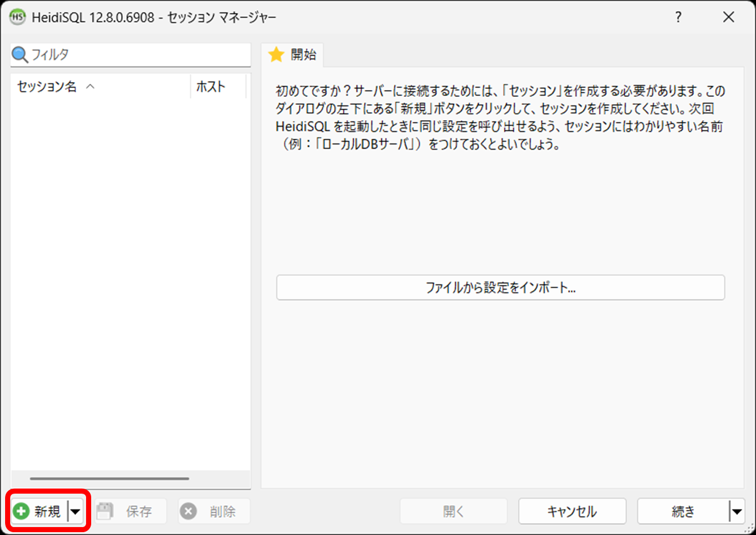
Task: Click the floppy disk icon on 保存
Action: click(x=105, y=511)
